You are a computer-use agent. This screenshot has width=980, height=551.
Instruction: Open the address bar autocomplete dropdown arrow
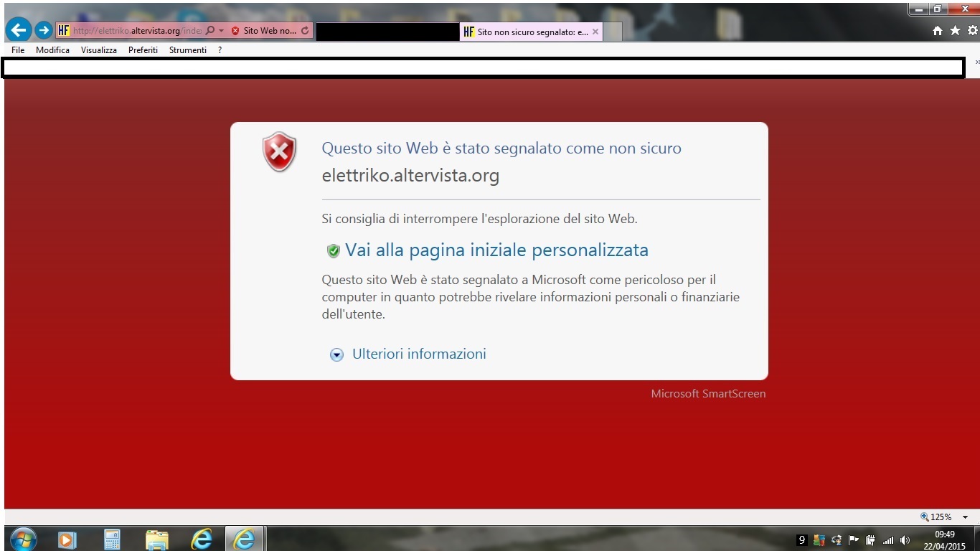coord(222,31)
